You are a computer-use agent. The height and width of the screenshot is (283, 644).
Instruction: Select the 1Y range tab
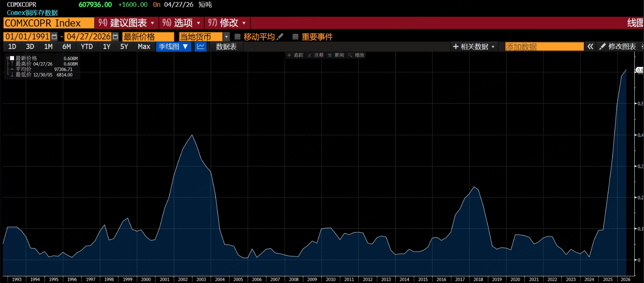click(107, 47)
